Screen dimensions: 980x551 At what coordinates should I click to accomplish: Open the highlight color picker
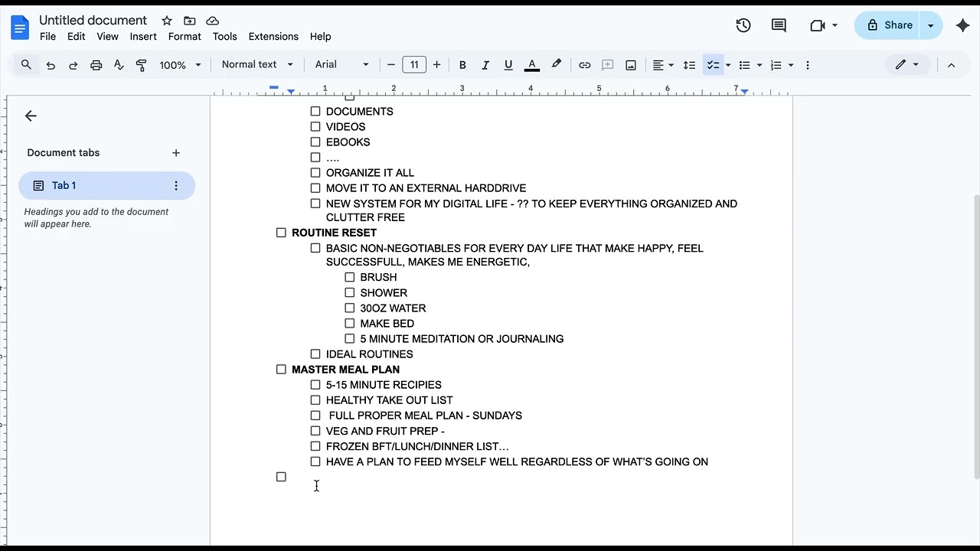point(557,65)
